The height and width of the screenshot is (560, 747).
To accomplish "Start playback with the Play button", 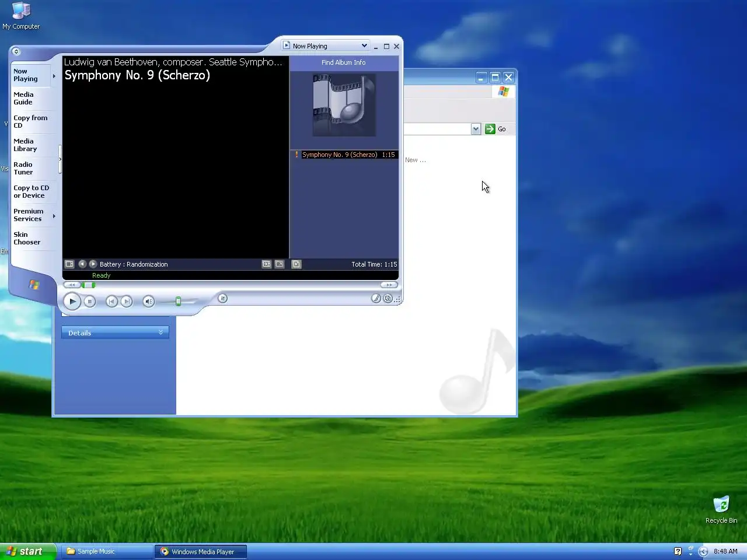I will click(72, 301).
